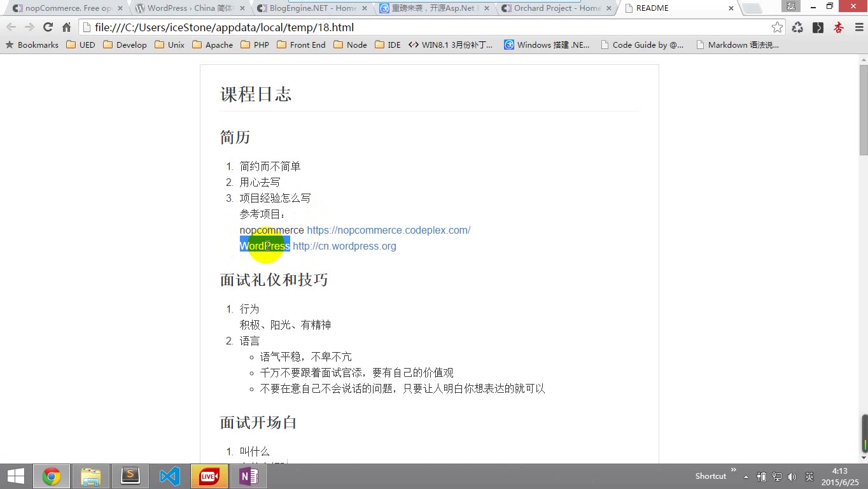Open the PHP bookmarks folder
Viewport: 868px width, 489px height.
pyautogui.click(x=255, y=45)
